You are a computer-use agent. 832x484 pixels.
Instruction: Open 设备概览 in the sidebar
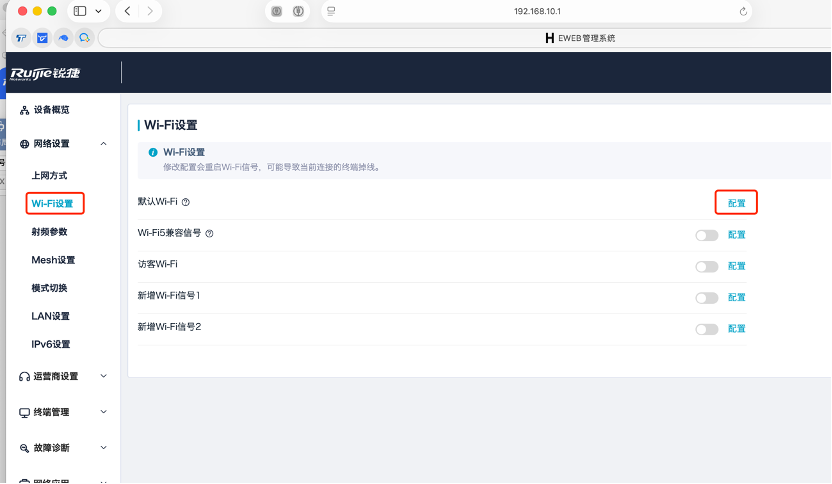point(51,110)
